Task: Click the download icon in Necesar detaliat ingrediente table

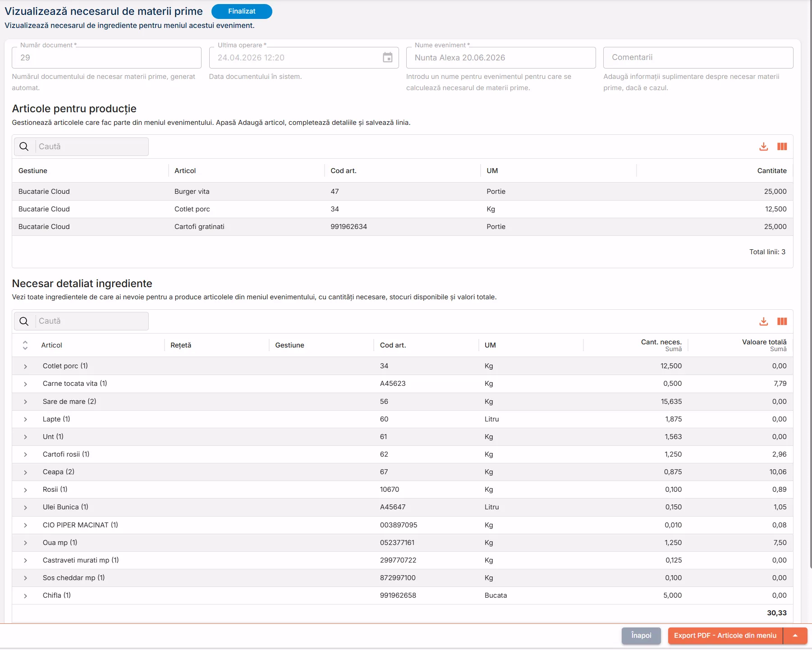Action: 763,321
